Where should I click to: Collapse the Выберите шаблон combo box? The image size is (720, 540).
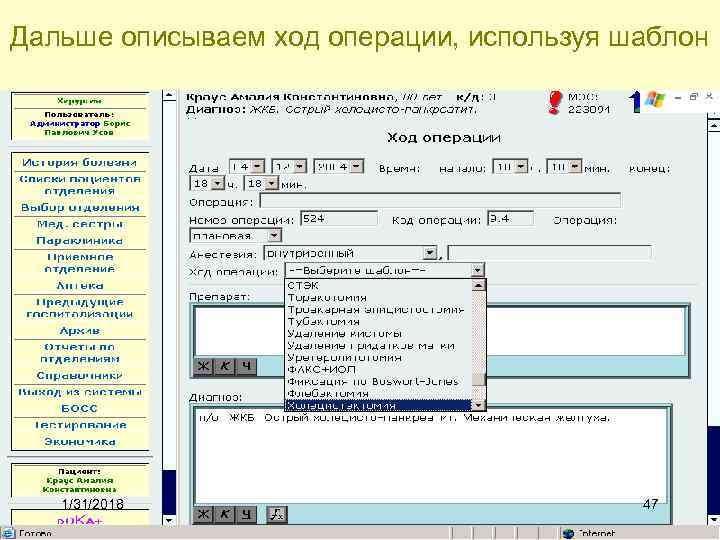(x=478, y=270)
